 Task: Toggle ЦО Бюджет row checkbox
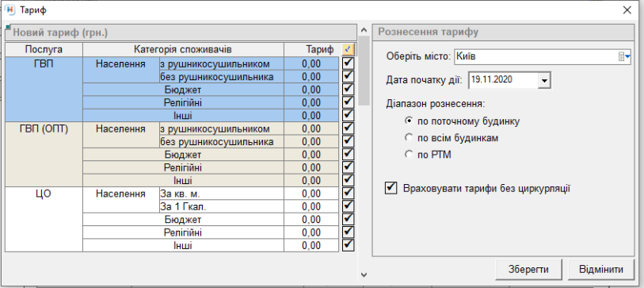[x=349, y=219]
